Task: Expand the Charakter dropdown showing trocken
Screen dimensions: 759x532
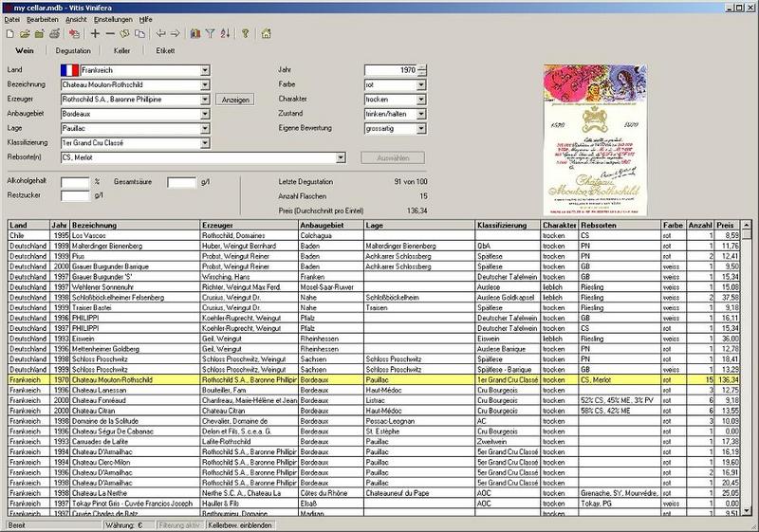Action: coord(420,100)
